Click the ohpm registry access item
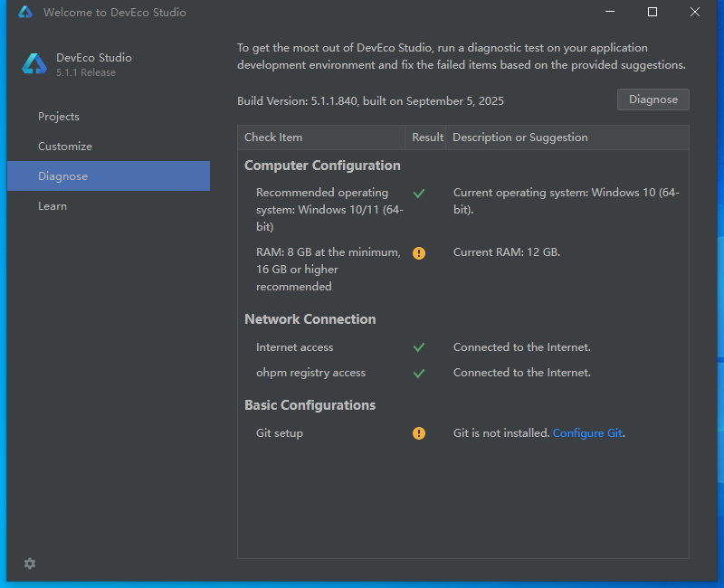This screenshot has width=724, height=588. click(310, 373)
